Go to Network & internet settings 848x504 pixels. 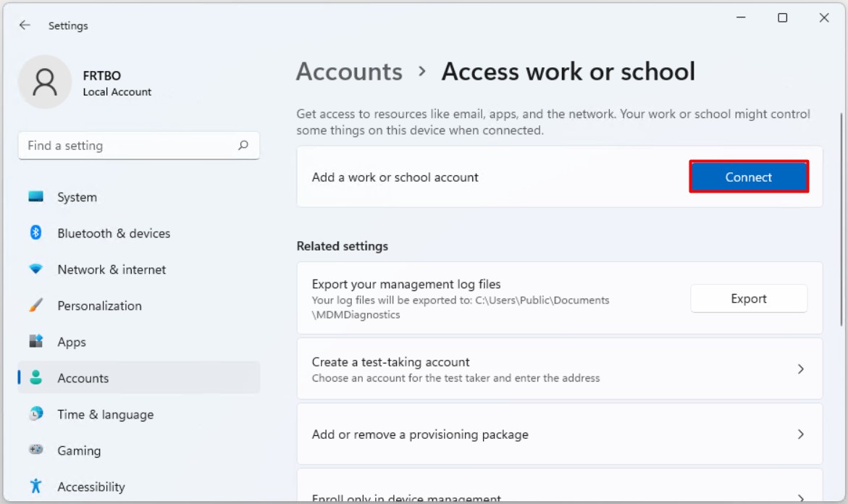(139, 269)
